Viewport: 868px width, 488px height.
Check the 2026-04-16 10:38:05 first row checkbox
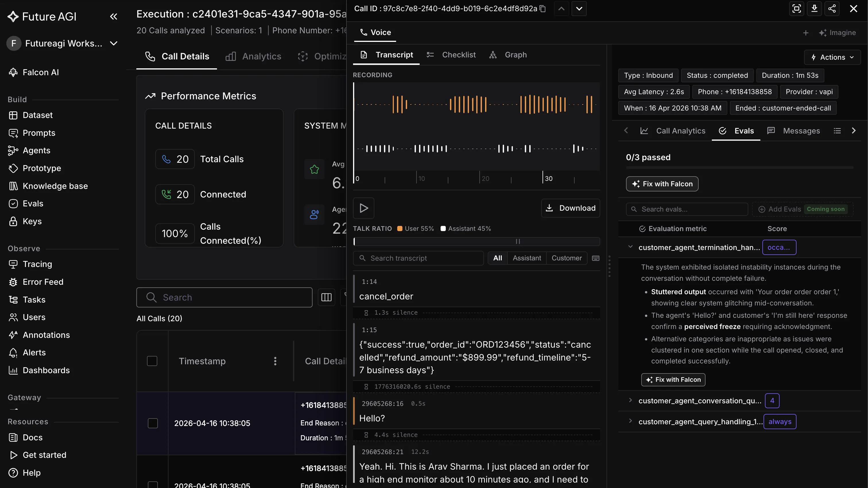[153, 423]
